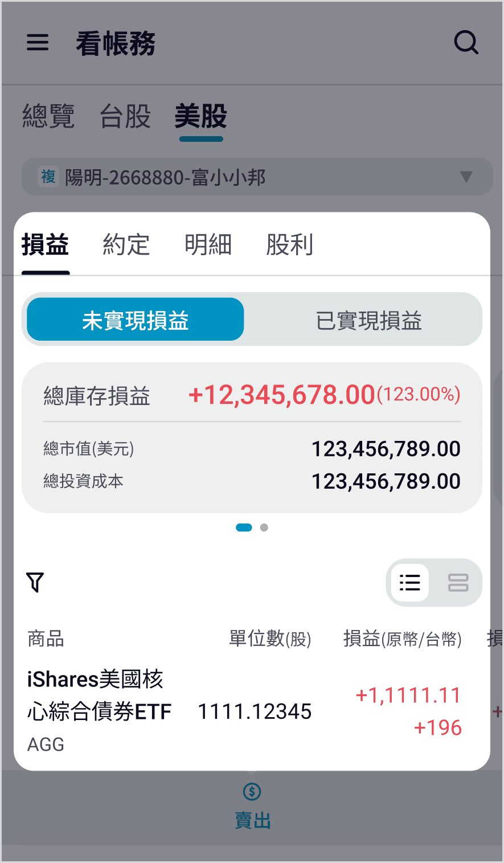The height and width of the screenshot is (863, 504).
Task: Open the 明細 tab
Action: coord(208,245)
